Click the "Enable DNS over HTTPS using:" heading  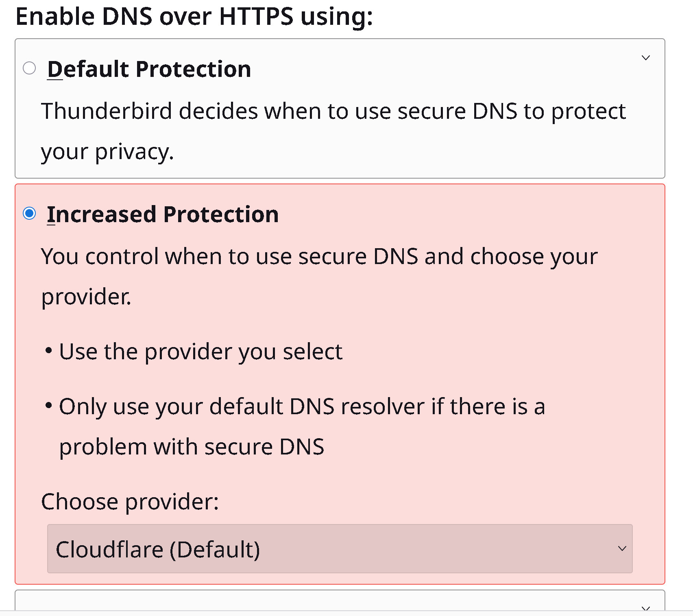[x=194, y=16]
